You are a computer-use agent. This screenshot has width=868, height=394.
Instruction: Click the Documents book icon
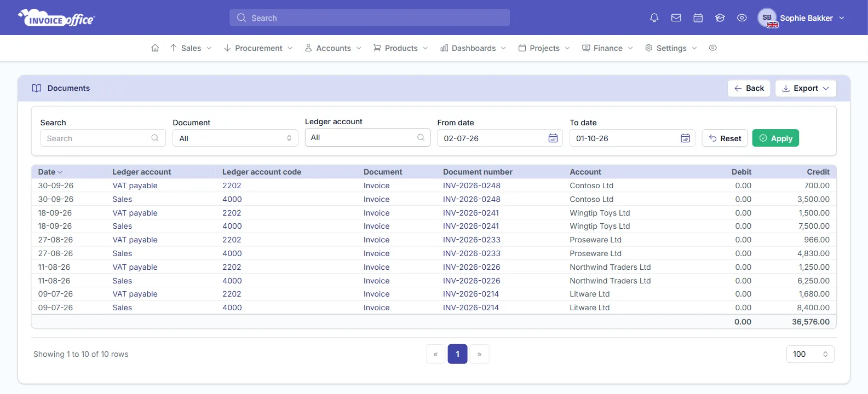tap(37, 88)
